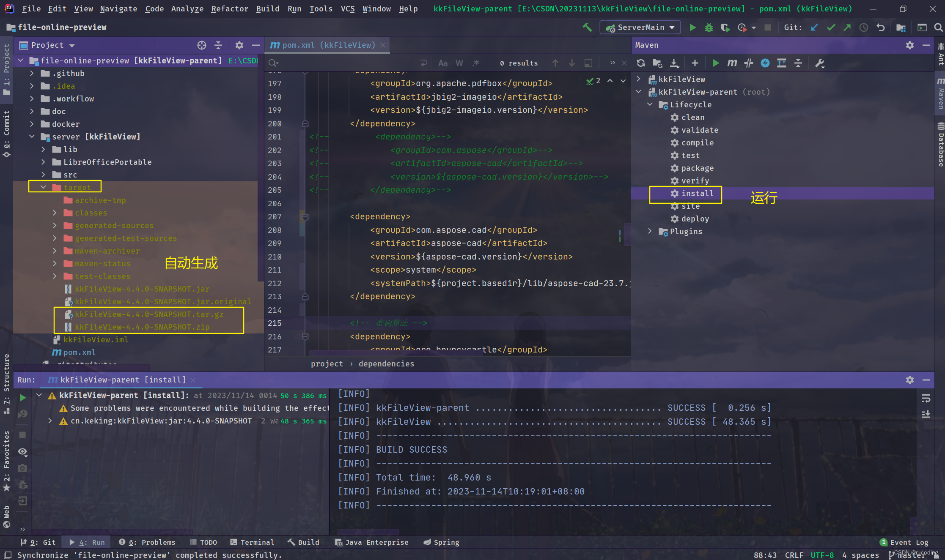Viewport: 945px width, 560px height.
Task: Click the Git push icon in toolbar
Action: pyautogui.click(x=847, y=27)
